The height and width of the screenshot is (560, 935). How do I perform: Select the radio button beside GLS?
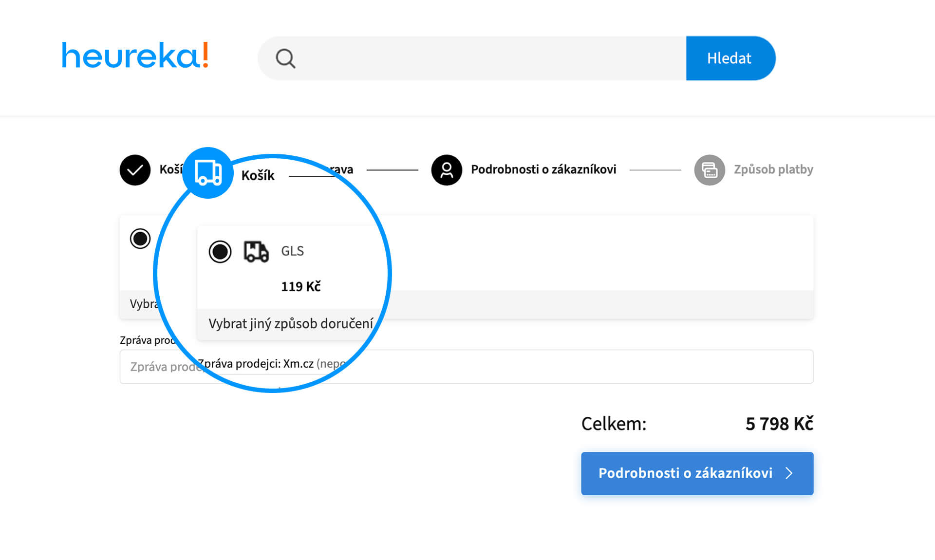pos(220,252)
